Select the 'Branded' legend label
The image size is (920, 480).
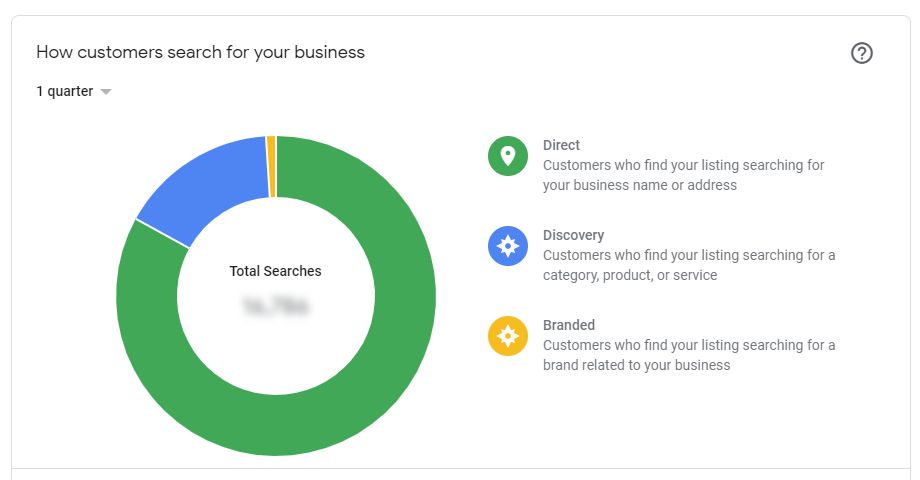coord(569,325)
